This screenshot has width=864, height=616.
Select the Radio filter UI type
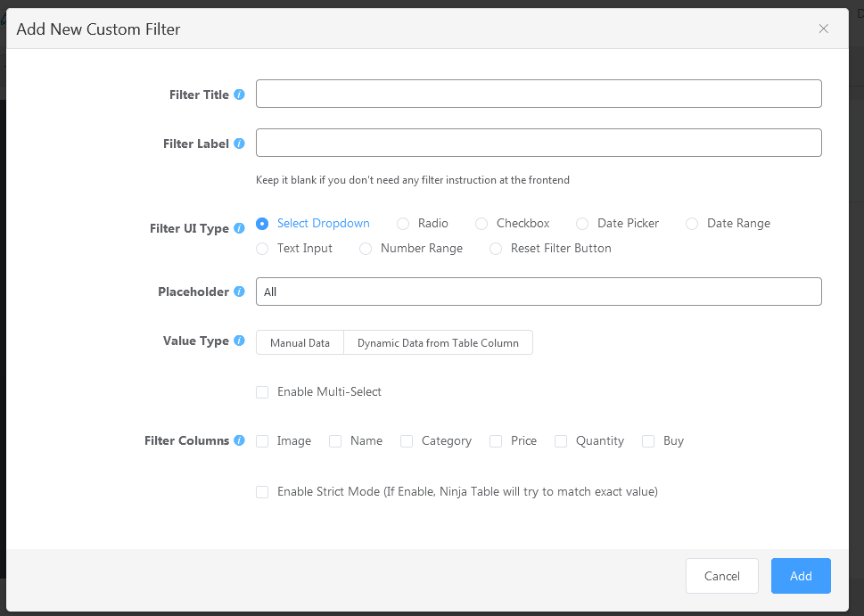pyautogui.click(x=404, y=223)
